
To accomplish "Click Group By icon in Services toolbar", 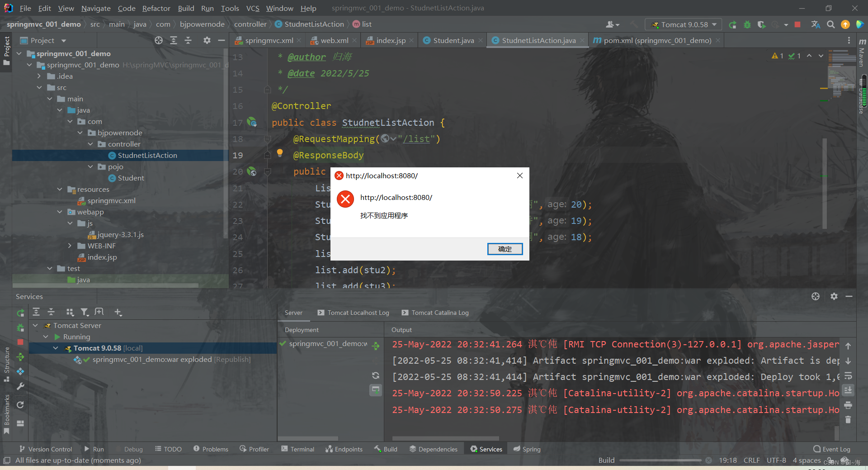I will (x=70, y=312).
